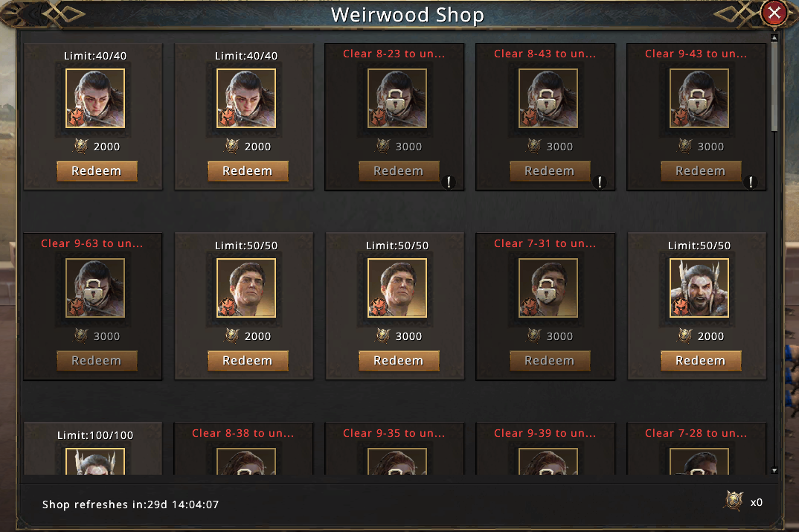The height and width of the screenshot is (532, 799).
Task: Click the locked male hero portrait under Clear 7-31
Action: point(548,288)
